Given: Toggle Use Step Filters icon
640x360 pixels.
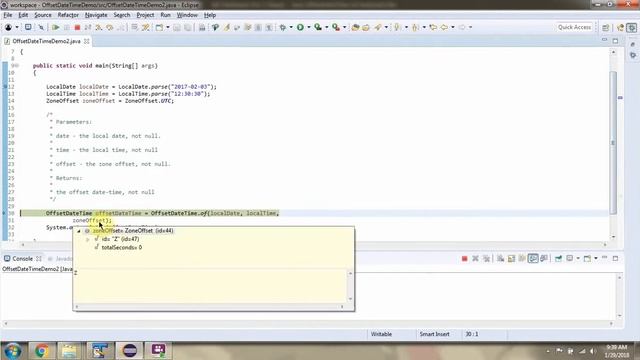Looking at the screenshot, I should 145,27.
